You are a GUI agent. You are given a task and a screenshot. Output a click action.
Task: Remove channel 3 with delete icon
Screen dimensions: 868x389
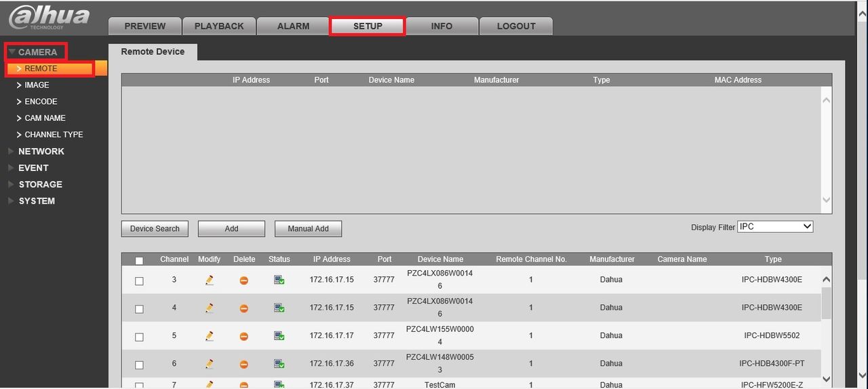pyautogui.click(x=244, y=280)
